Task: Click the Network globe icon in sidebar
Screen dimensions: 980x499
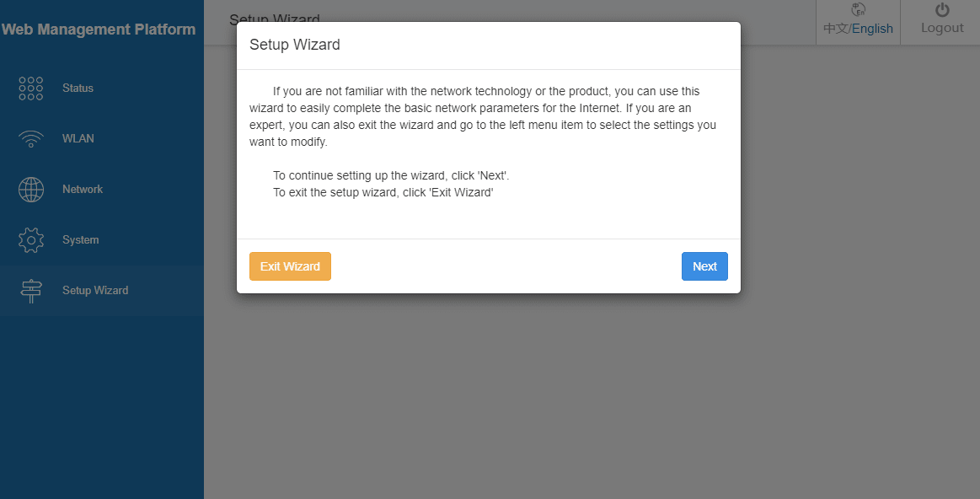Action: (x=31, y=190)
